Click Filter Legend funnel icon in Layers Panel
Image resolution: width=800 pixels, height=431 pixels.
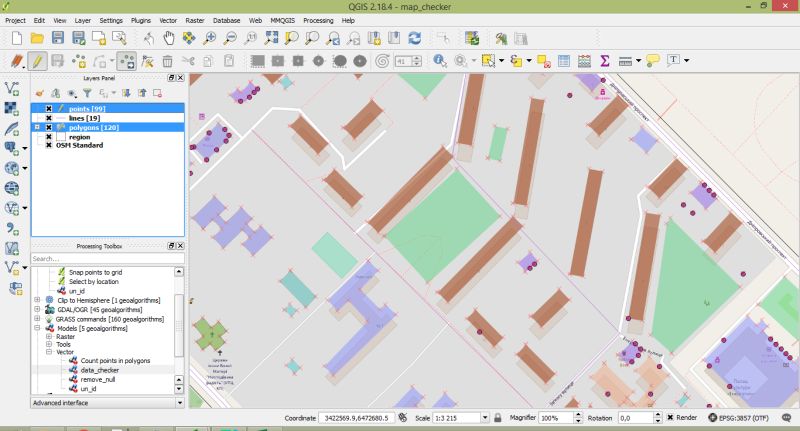(87, 93)
